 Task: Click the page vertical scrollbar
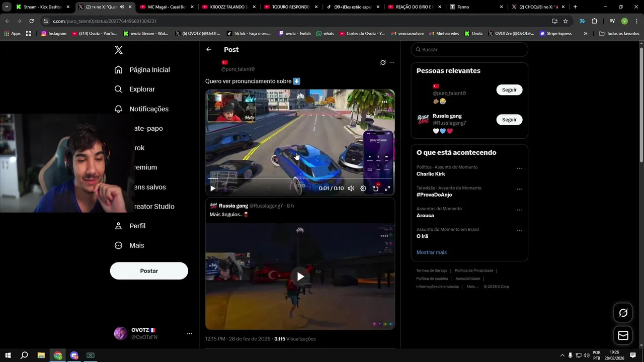tap(641, 104)
